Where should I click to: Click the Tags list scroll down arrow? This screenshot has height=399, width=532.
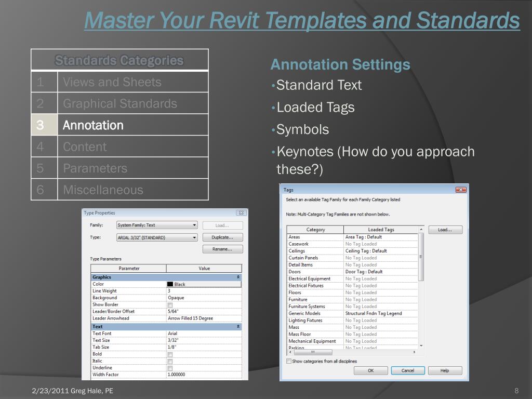(x=421, y=345)
